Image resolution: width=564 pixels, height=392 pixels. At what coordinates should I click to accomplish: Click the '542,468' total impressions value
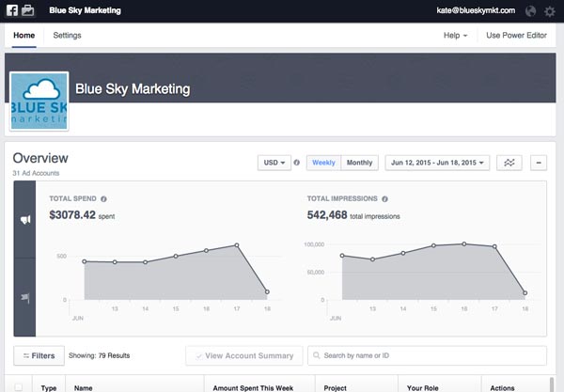click(x=327, y=215)
